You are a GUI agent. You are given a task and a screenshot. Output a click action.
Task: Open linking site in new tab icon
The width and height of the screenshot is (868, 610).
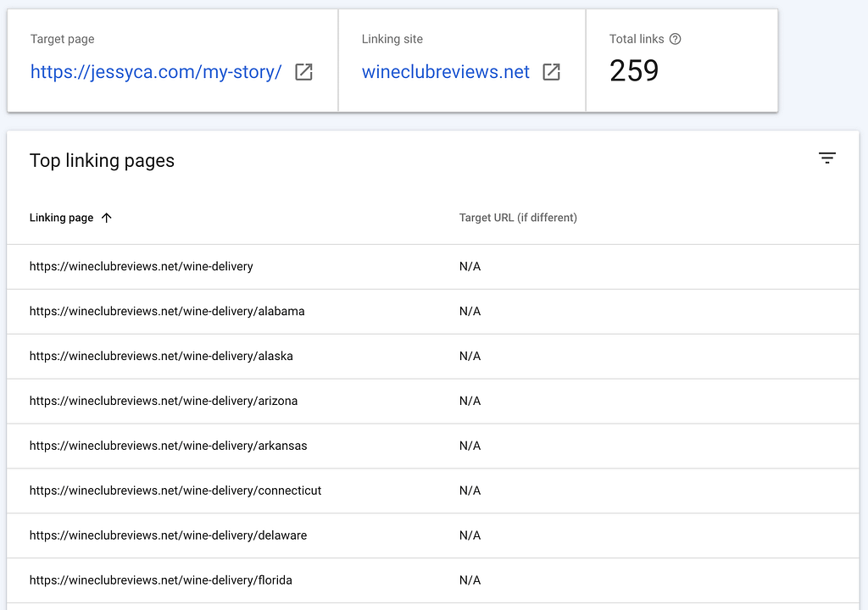click(551, 72)
